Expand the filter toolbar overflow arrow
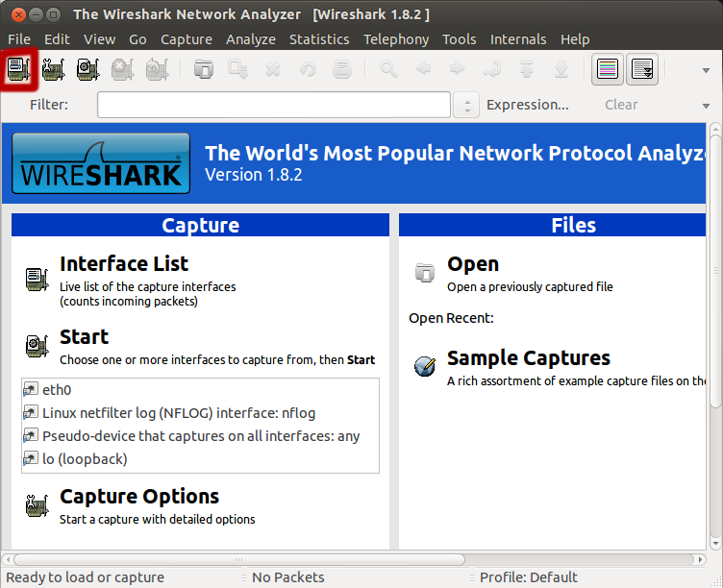Image resolution: width=723 pixels, height=588 pixels. pos(706,106)
